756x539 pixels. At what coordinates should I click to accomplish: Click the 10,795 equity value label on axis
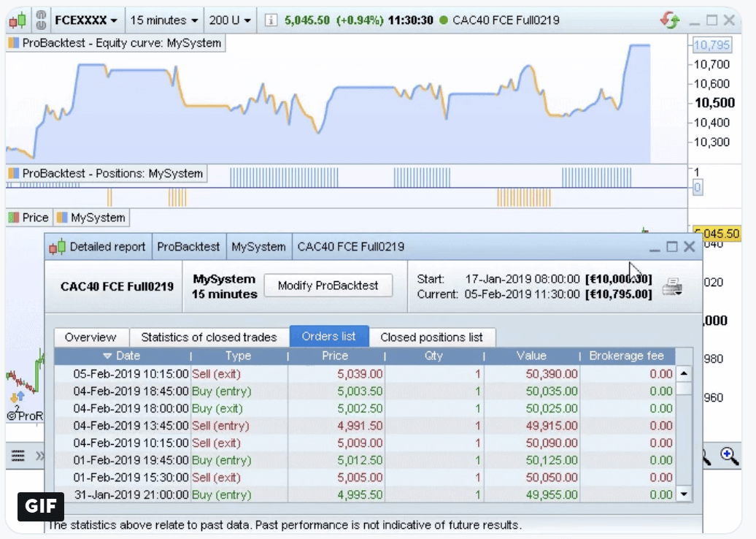pos(712,45)
